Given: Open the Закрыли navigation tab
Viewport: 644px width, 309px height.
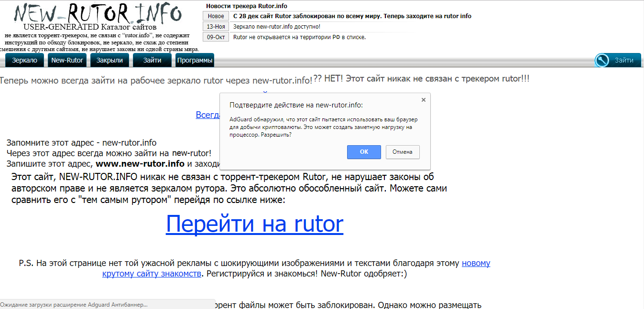Looking at the screenshot, I should click(109, 60).
